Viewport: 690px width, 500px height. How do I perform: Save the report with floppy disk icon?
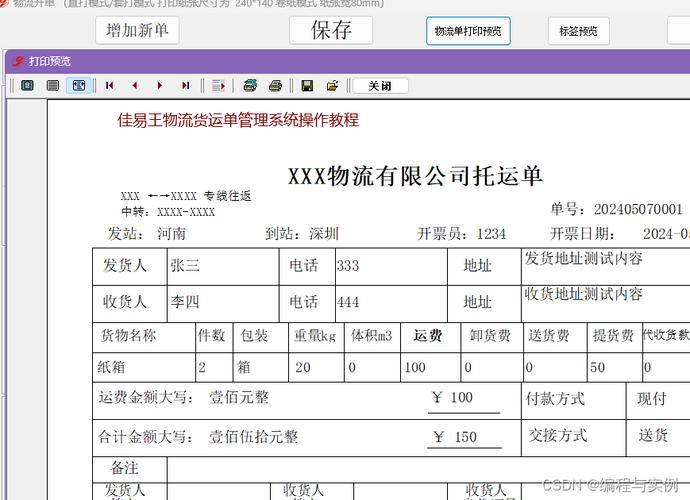coord(307,85)
